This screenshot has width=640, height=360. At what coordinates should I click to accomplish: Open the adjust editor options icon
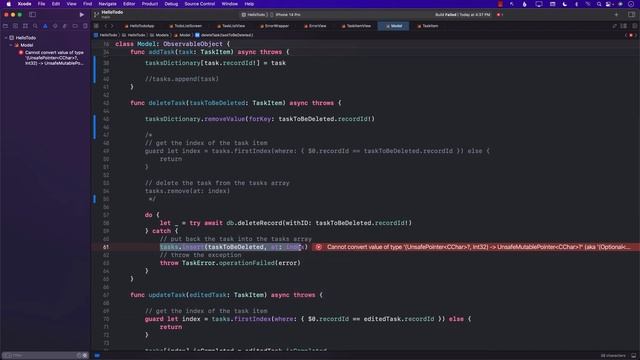[x=624, y=26]
